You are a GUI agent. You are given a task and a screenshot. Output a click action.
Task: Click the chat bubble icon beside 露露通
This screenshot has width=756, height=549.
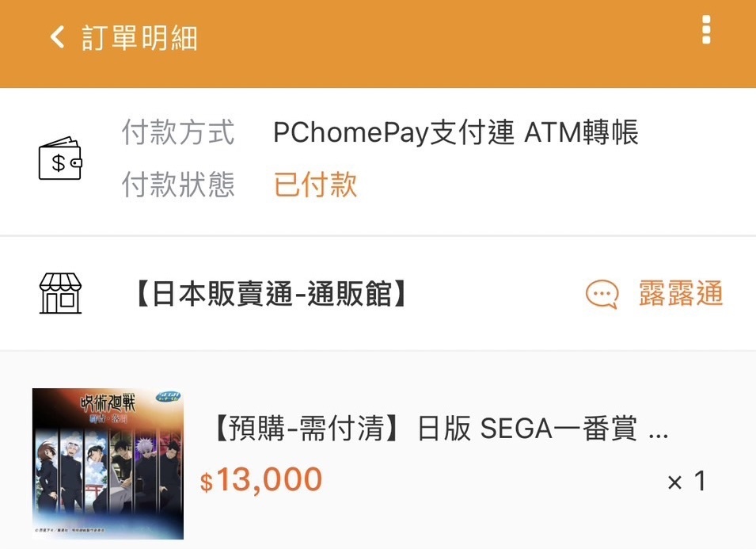[602, 294]
